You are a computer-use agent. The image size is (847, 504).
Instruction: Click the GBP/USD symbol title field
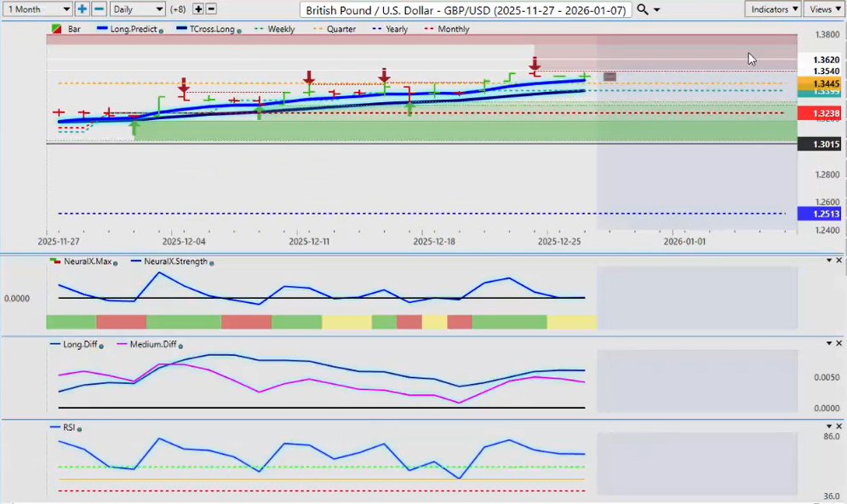[466, 9]
